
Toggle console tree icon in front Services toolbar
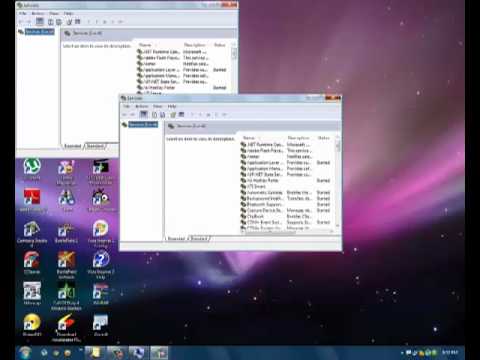pyautogui.click(x=144, y=114)
